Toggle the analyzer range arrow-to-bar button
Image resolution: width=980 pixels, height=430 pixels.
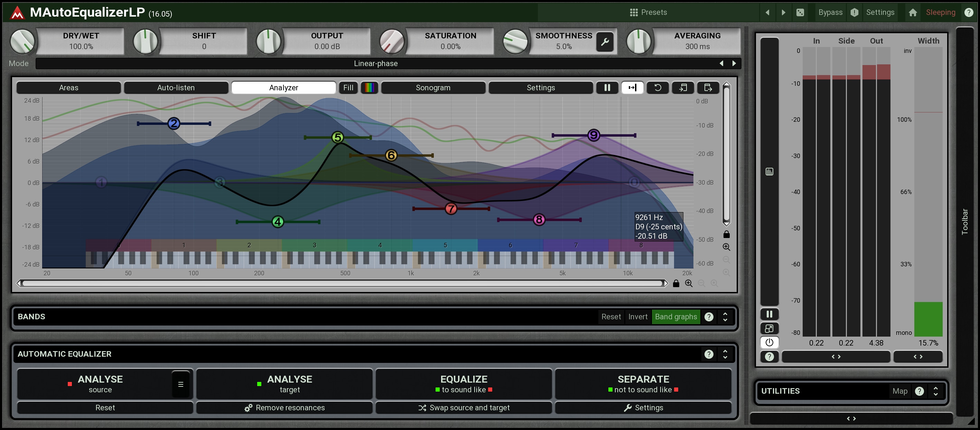click(x=632, y=88)
